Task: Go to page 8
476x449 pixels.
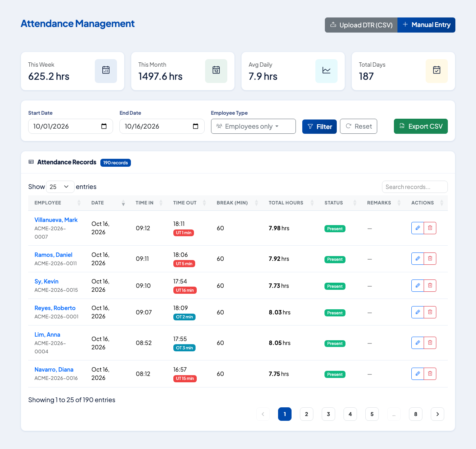Action: tap(416, 414)
